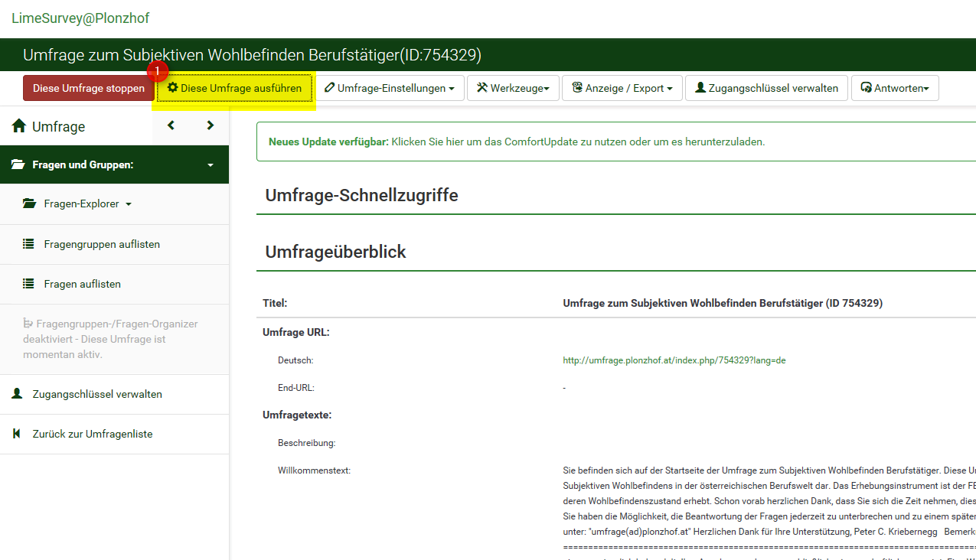Click the list icon beside Fragengruppen auflisten

[x=29, y=244]
